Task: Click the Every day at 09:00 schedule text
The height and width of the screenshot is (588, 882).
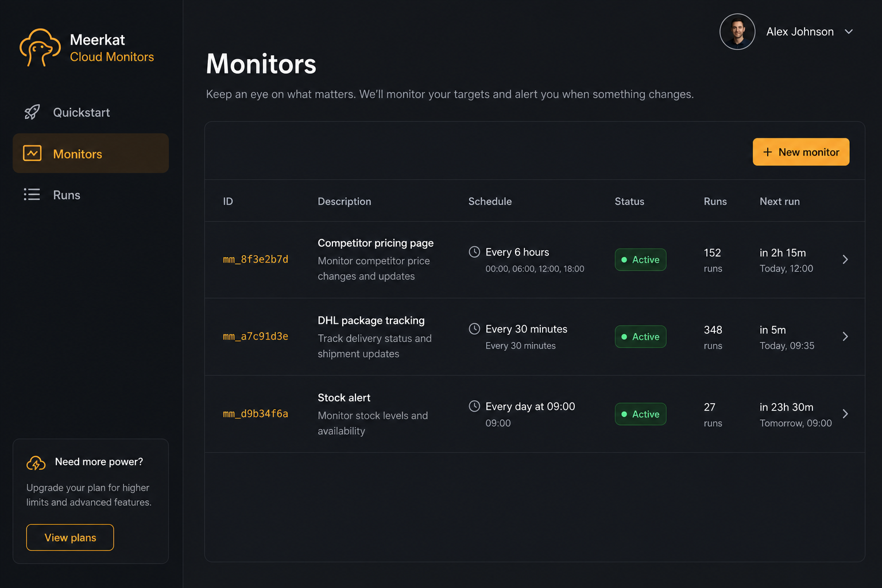Action: (x=530, y=407)
